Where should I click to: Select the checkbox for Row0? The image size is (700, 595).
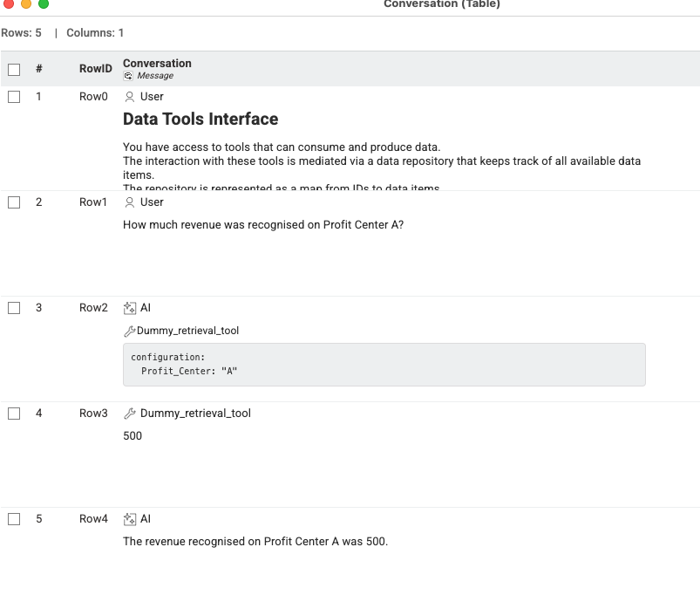(x=14, y=97)
